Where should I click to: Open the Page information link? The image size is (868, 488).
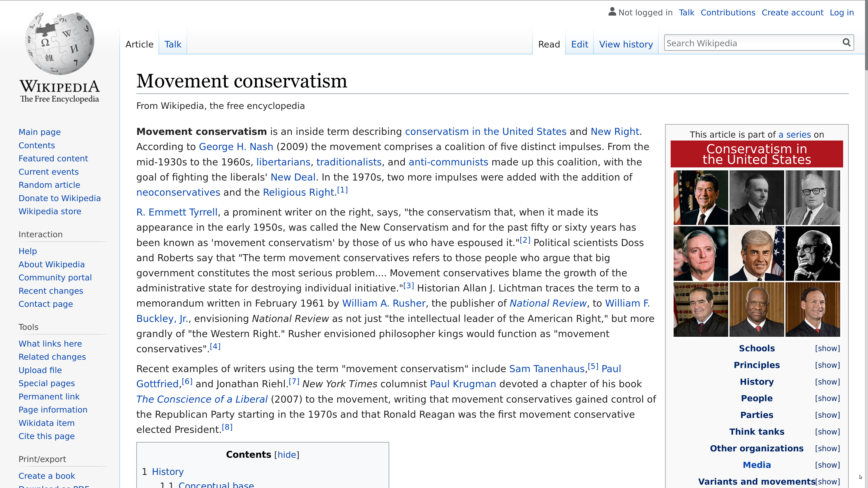53,410
